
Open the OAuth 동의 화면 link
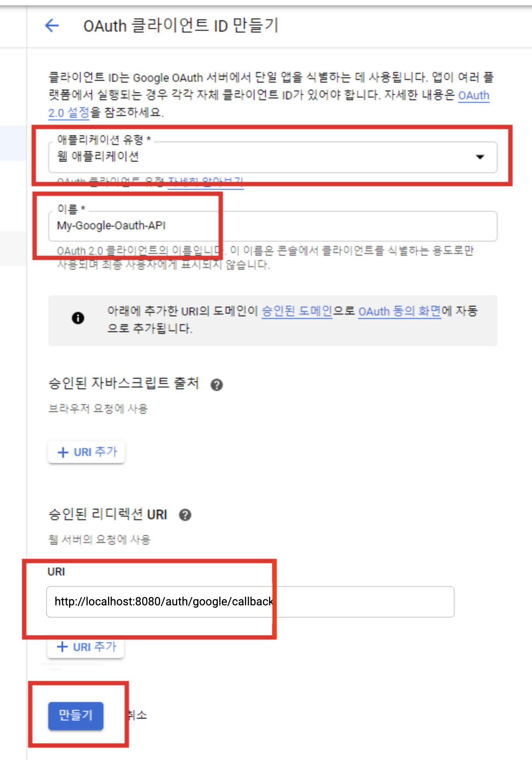click(x=399, y=311)
